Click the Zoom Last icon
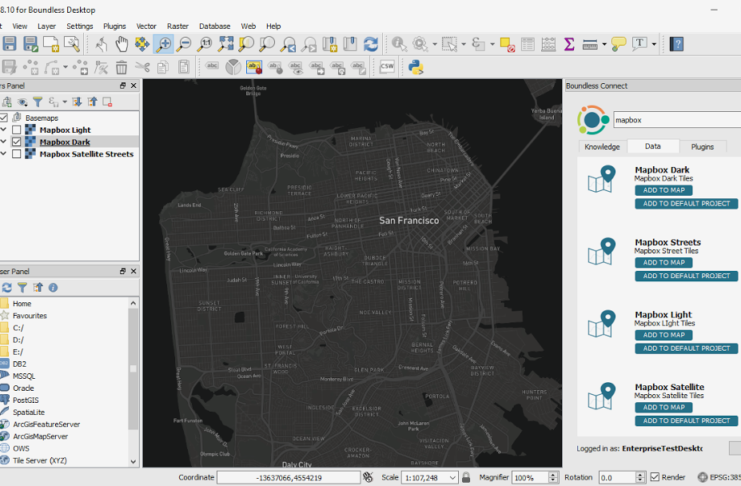741x486 pixels. tap(288, 44)
